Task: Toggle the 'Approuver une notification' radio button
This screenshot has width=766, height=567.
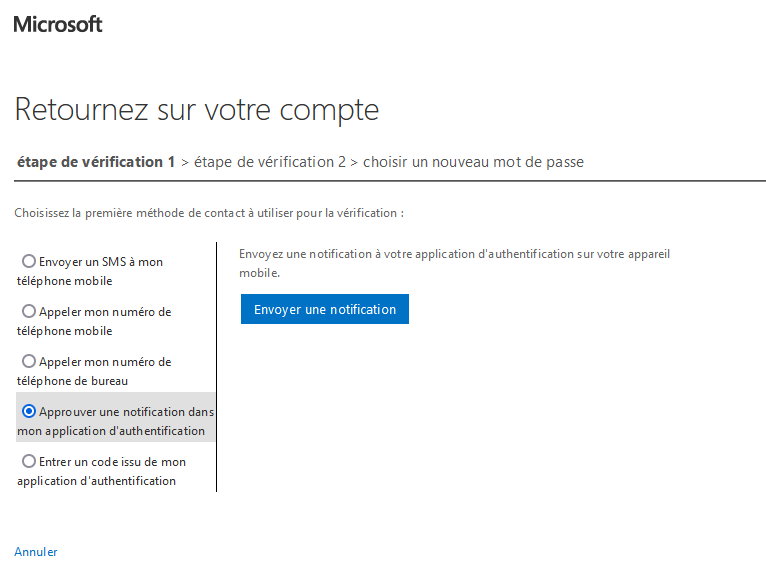Action: coord(29,411)
